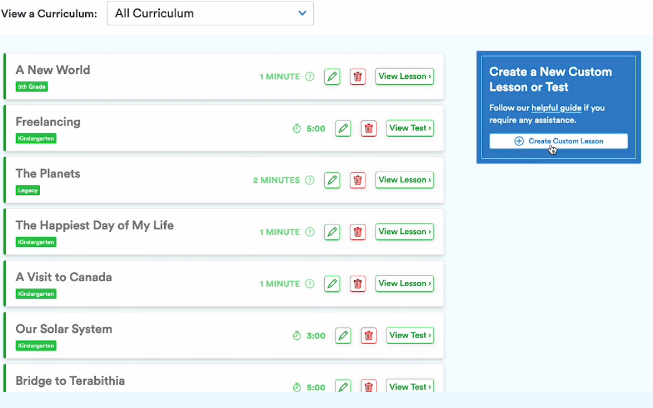Click View Lesson for A New World

click(404, 76)
